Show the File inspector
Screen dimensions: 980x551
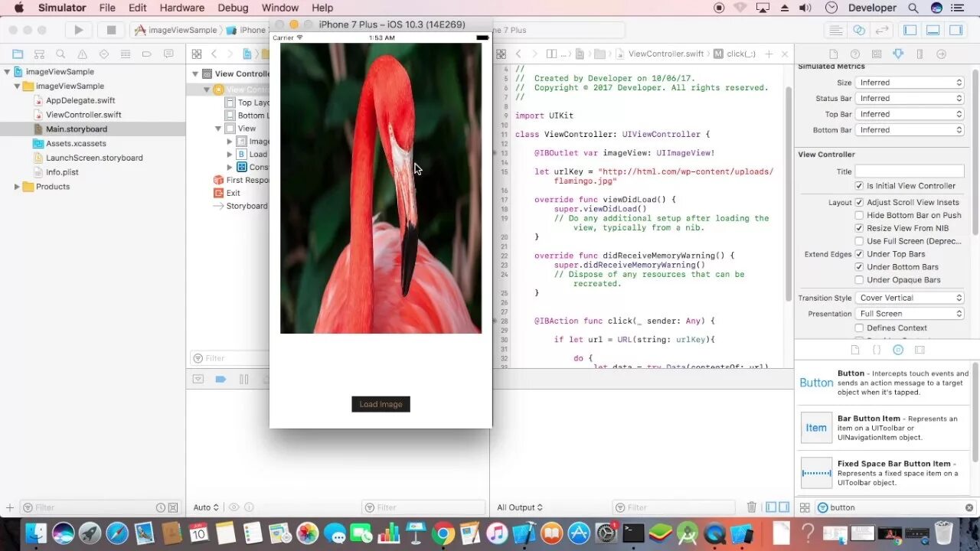(x=834, y=54)
